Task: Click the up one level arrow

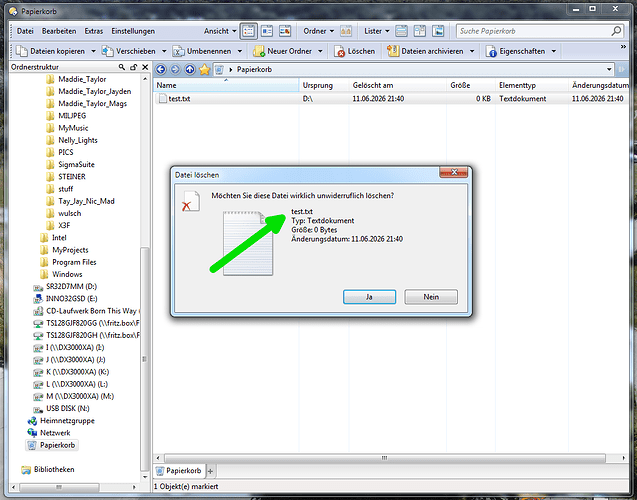Action: [x=190, y=69]
